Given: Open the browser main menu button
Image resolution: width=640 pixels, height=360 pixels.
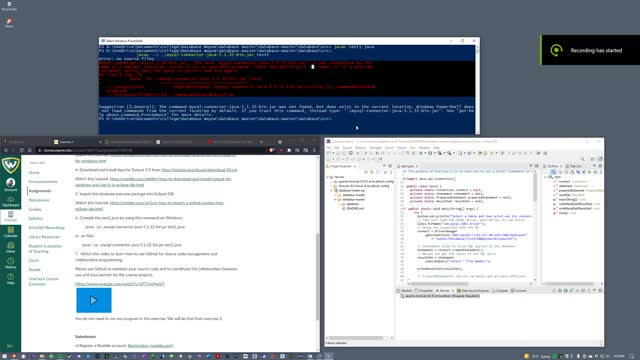Looking at the screenshot, I should coord(314,150).
